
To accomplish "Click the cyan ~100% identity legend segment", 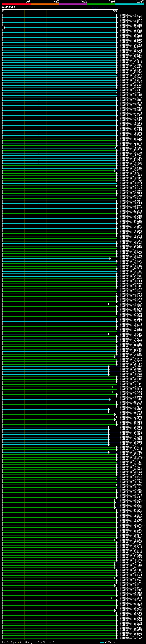I will (x=130, y=4).
